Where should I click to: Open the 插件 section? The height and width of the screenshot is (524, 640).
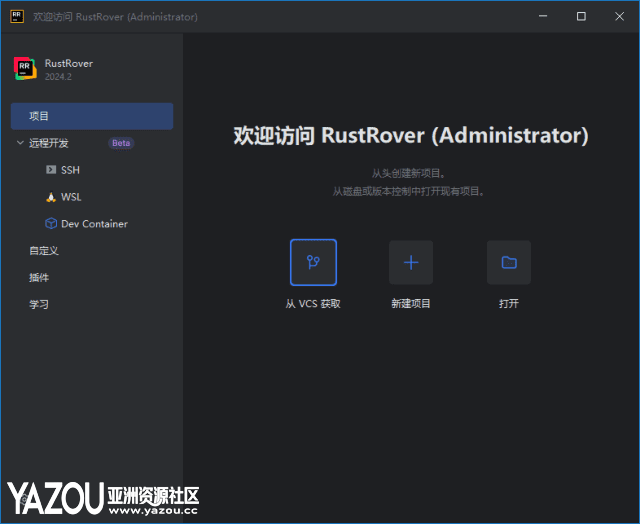[x=39, y=278]
